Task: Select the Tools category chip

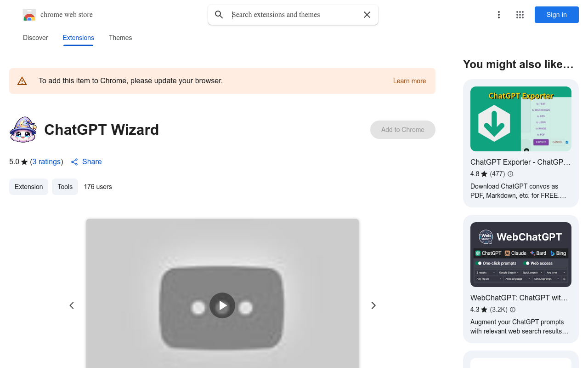Action: [x=65, y=187]
